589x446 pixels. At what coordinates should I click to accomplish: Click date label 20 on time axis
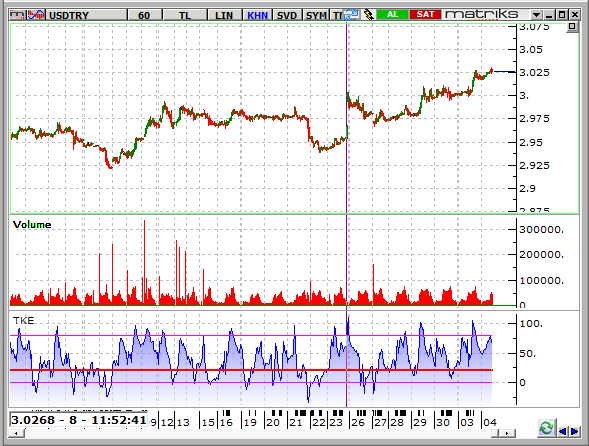pos(273,423)
